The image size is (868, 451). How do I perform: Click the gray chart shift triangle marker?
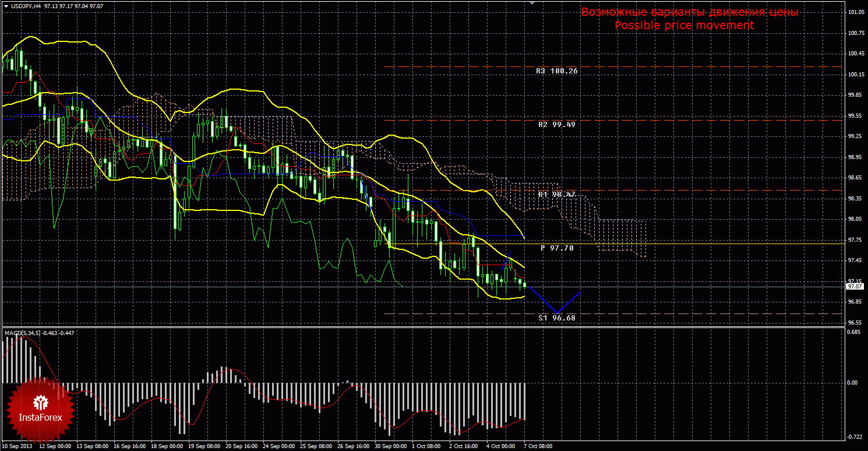coord(531,3)
